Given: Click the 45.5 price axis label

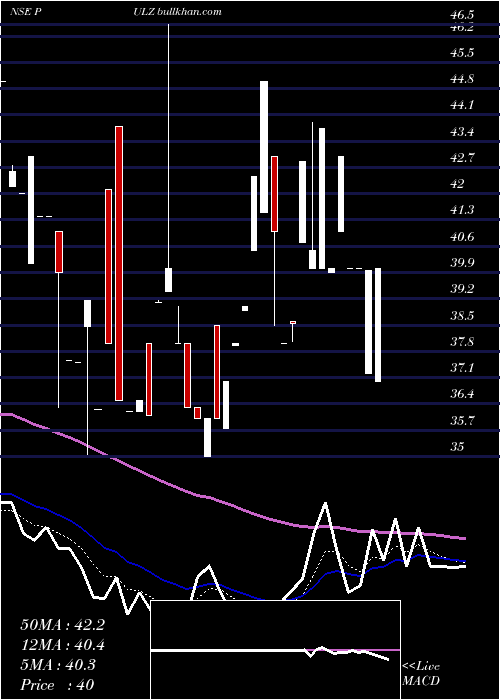Looking at the screenshot, I should (x=462, y=53).
